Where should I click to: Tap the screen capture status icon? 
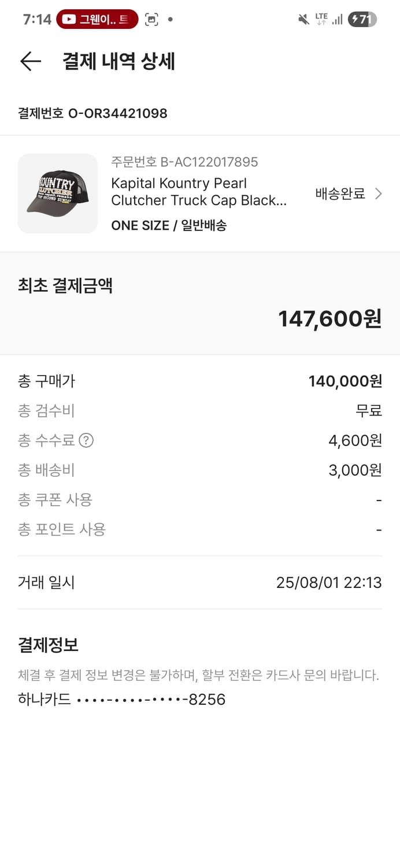coord(151,20)
